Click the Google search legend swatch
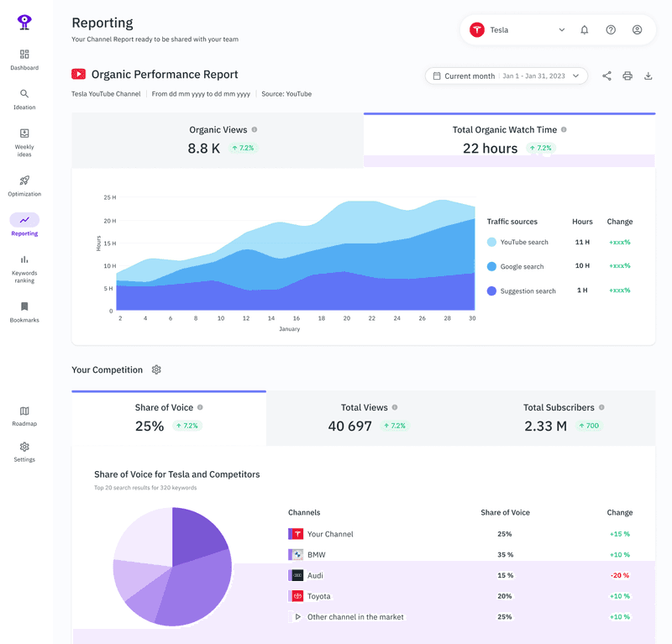The height and width of the screenshot is (644, 672). [x=491, y=266]
